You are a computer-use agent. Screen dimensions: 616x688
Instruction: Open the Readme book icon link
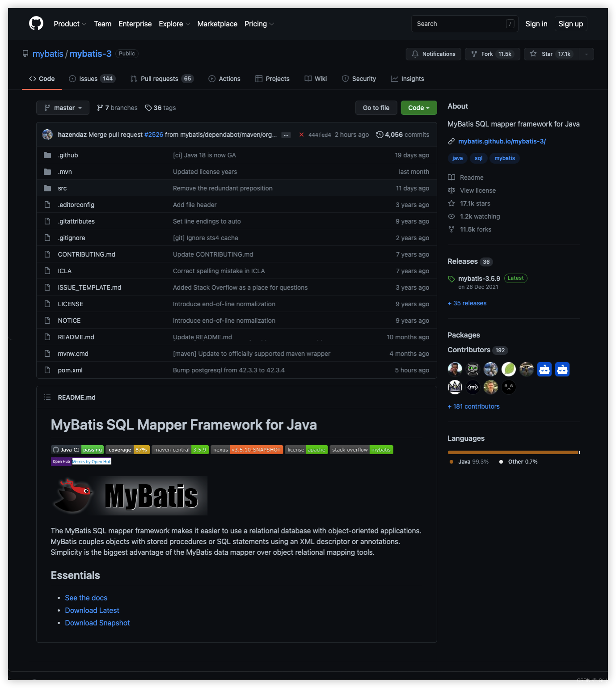451,177
